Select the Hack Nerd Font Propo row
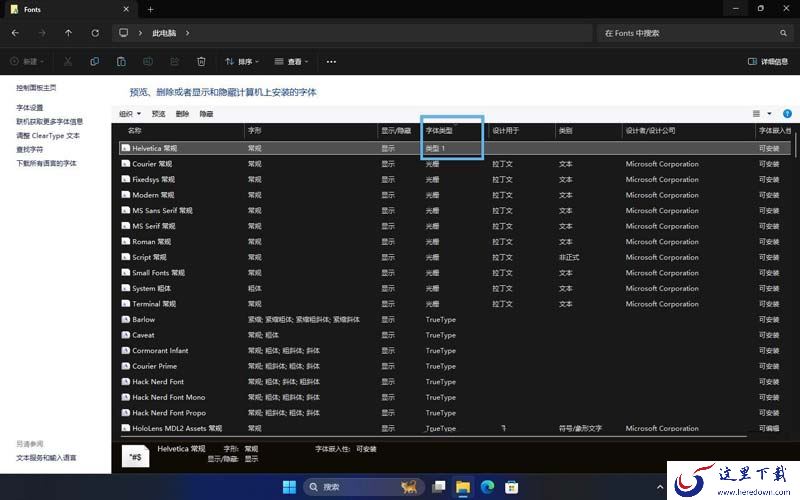800x500 pixels. tap(455, 413)
